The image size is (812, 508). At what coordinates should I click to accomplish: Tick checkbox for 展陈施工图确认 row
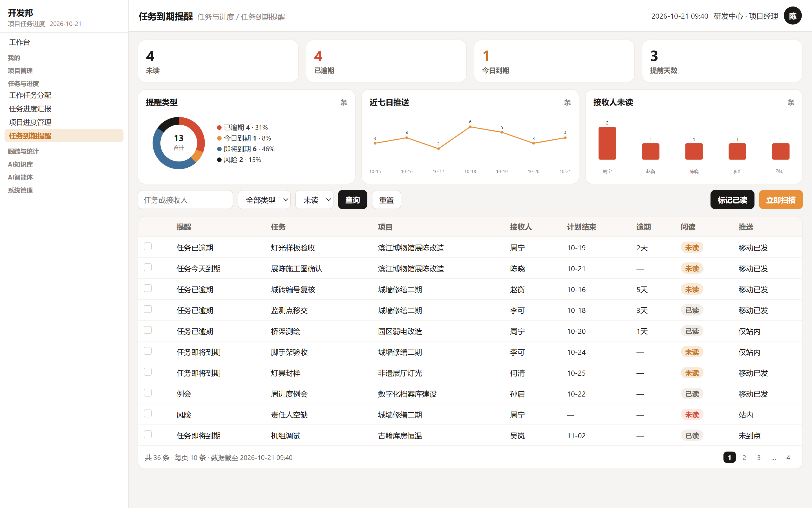coord(148,268)
